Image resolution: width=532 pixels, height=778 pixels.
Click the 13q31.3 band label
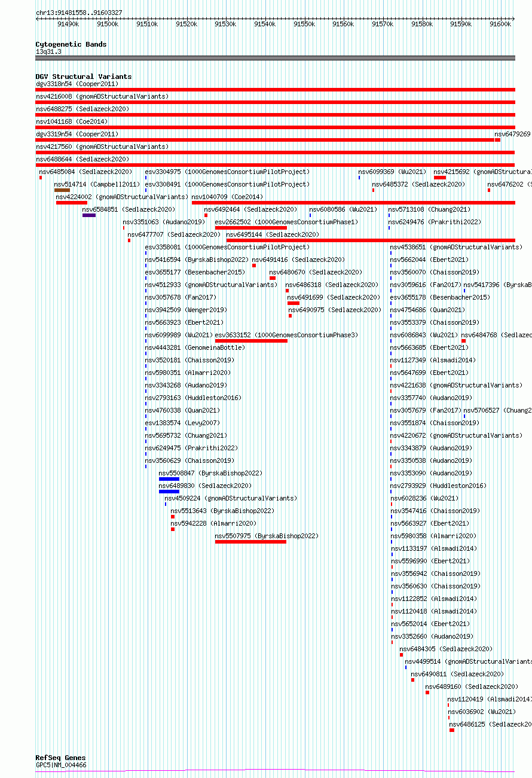(48, 51)
